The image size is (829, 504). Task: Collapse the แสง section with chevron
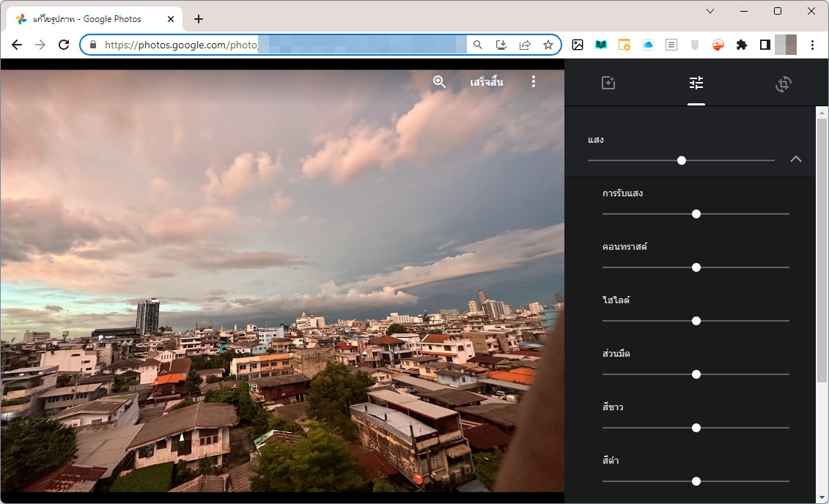pos(796,160)
